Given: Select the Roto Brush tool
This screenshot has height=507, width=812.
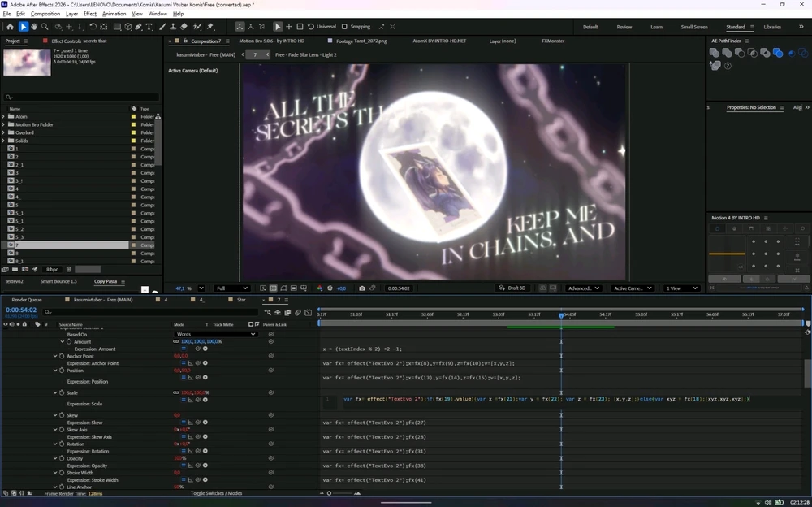Looking at the screenshot, I should coord(197,27).
